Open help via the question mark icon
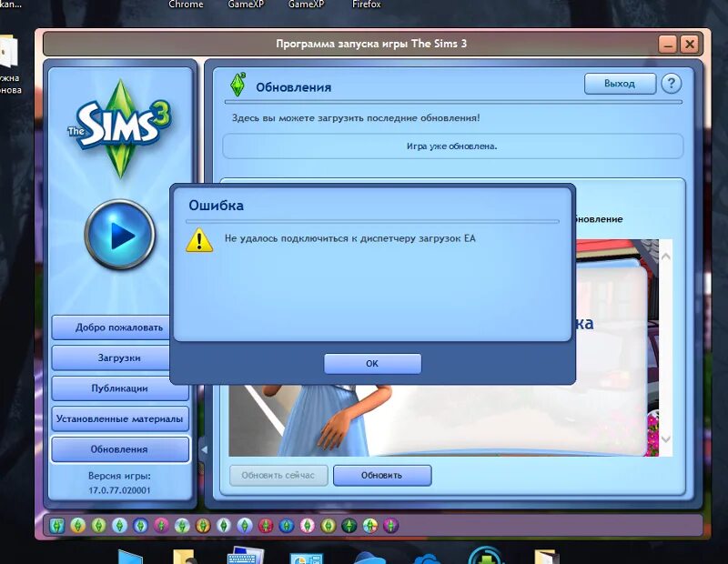Image resolution: width=728 pixels, height=564 pixels. click(x=672, y=84)
